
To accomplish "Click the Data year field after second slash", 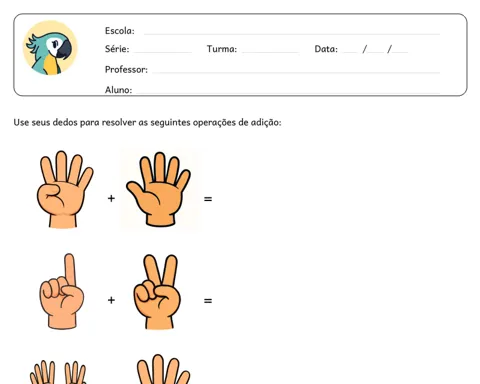I will pos(400,52).
